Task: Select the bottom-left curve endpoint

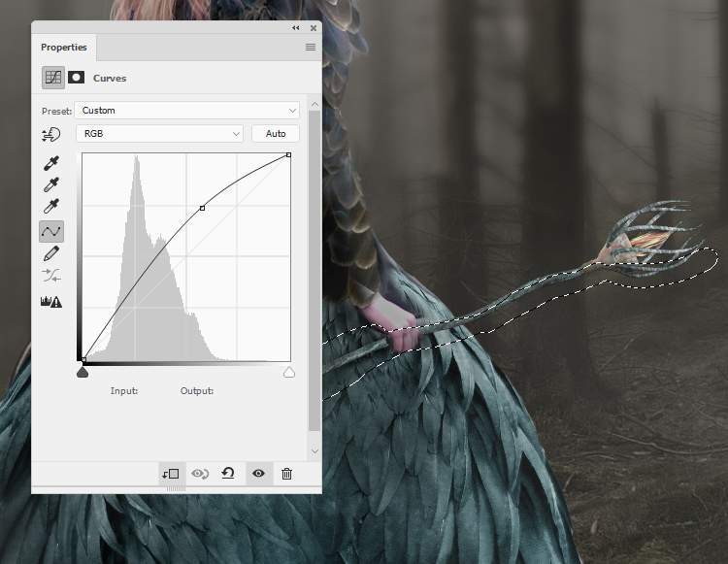Action: coord(83,360)
